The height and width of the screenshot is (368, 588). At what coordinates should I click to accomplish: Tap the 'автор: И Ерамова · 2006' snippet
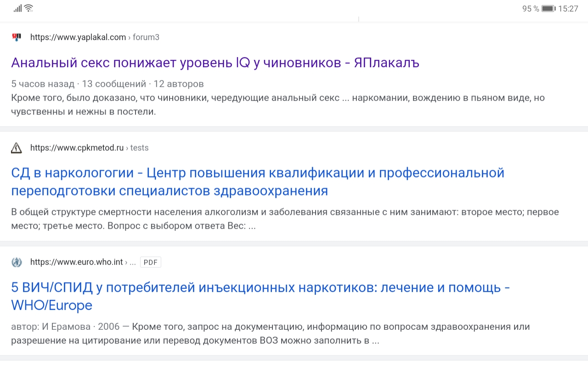pos(271,334)
